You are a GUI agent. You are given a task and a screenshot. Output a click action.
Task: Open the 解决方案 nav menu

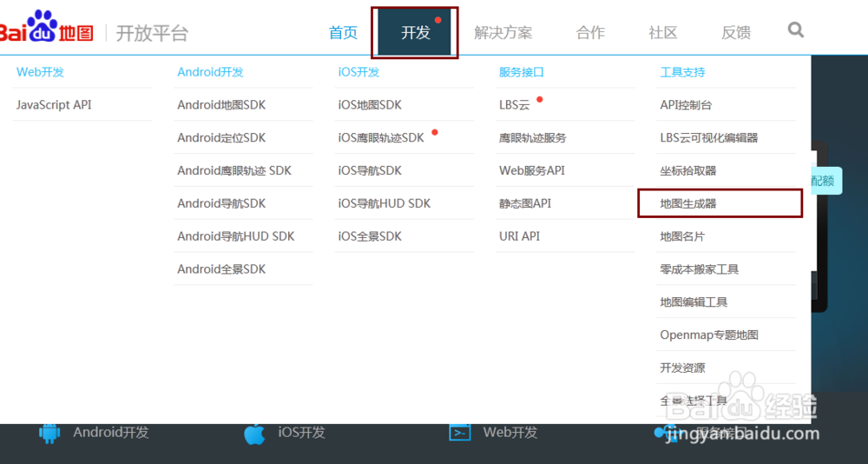pyautogui.click(x=503, y=33)
